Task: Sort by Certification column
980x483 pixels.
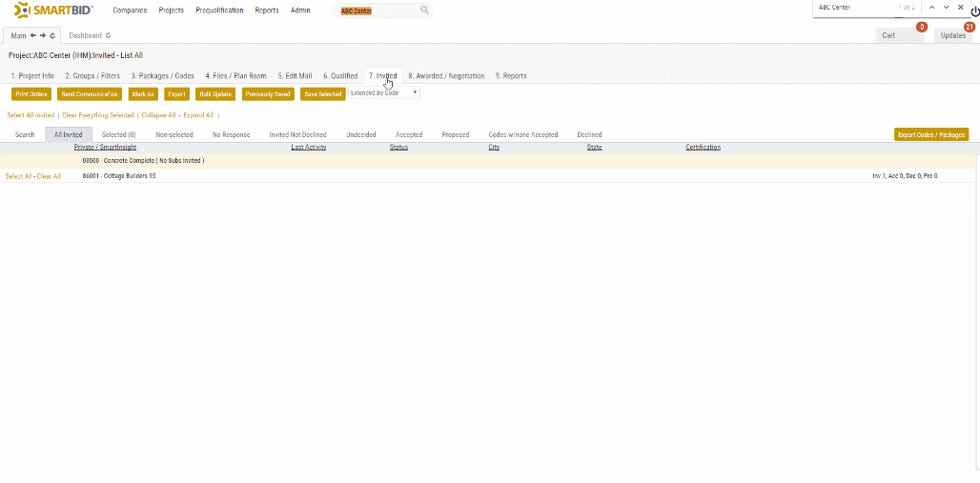Action: coord(704,148)
